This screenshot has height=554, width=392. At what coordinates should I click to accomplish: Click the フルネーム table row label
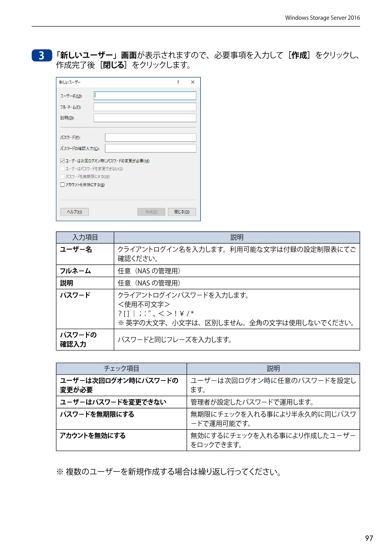tap(75, 271)
